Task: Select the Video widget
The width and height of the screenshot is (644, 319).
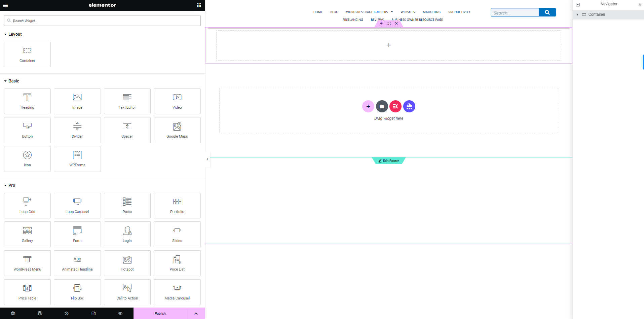Action: 177,101
